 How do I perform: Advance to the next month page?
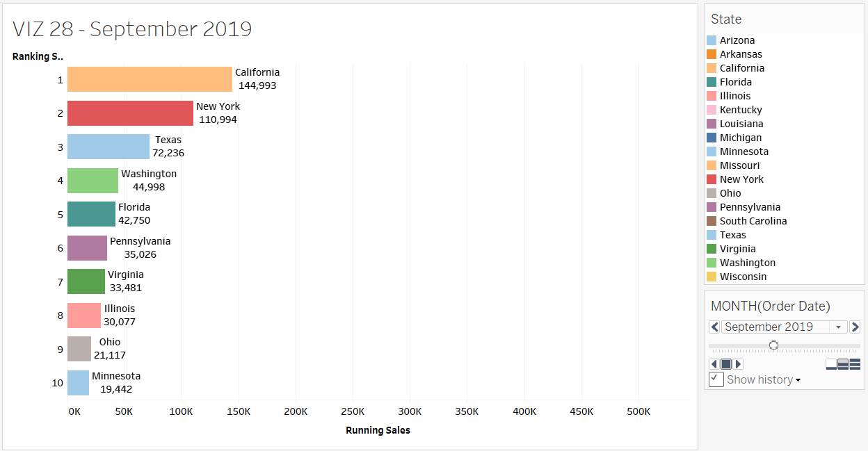point(855,327)
